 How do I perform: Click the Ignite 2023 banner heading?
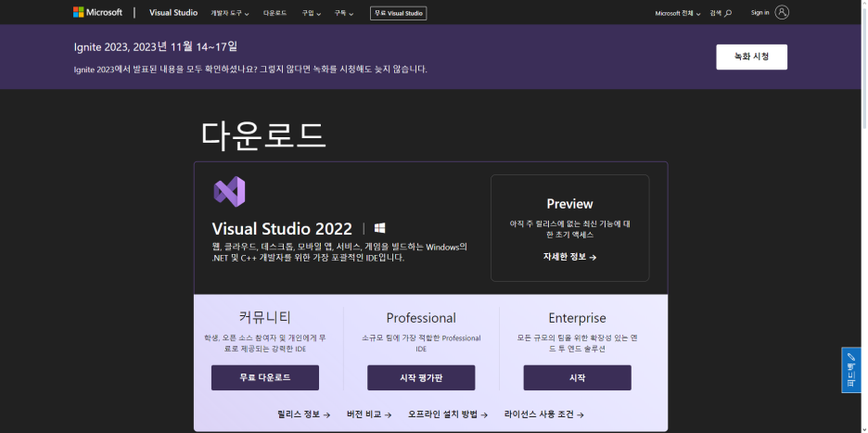[x=156, y=47]
